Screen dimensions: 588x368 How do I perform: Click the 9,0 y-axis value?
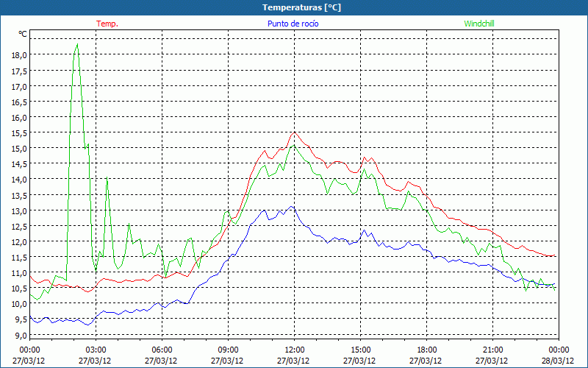point(21,335)
